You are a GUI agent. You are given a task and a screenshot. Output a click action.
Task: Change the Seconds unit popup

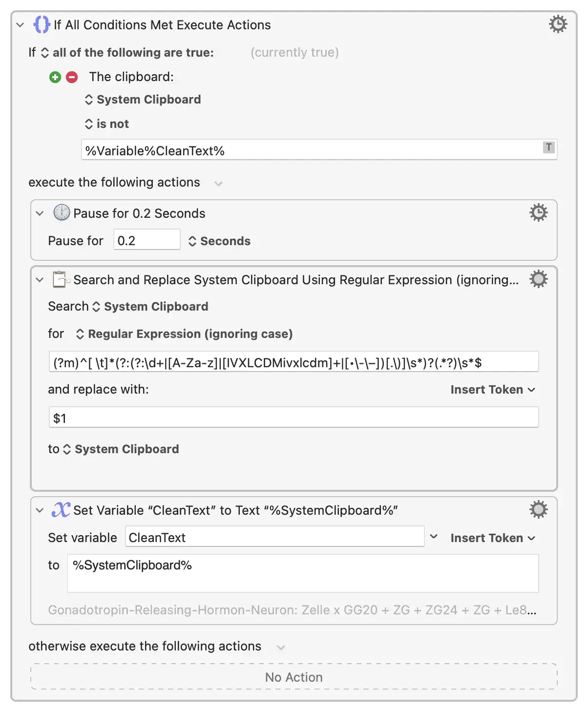[x=219, y=241]
